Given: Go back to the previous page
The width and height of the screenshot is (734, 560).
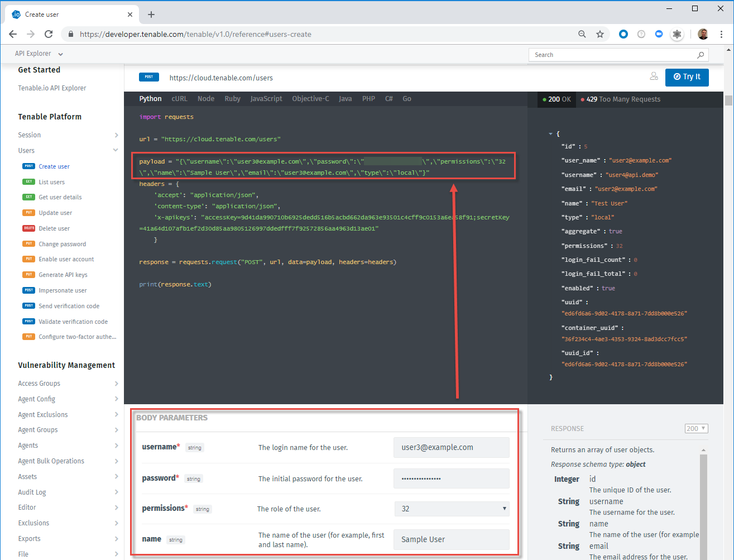Looking at the screenshot, I should 13,34.
